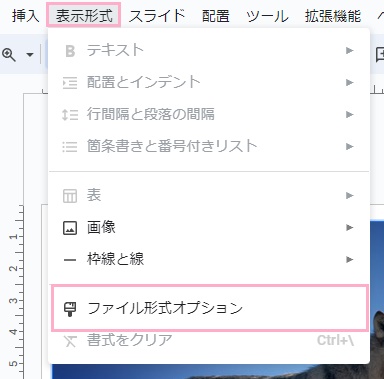Expand the 画像 submenu arrow
The height and width of the screenshot is (379, 384).
coord(349,227)
